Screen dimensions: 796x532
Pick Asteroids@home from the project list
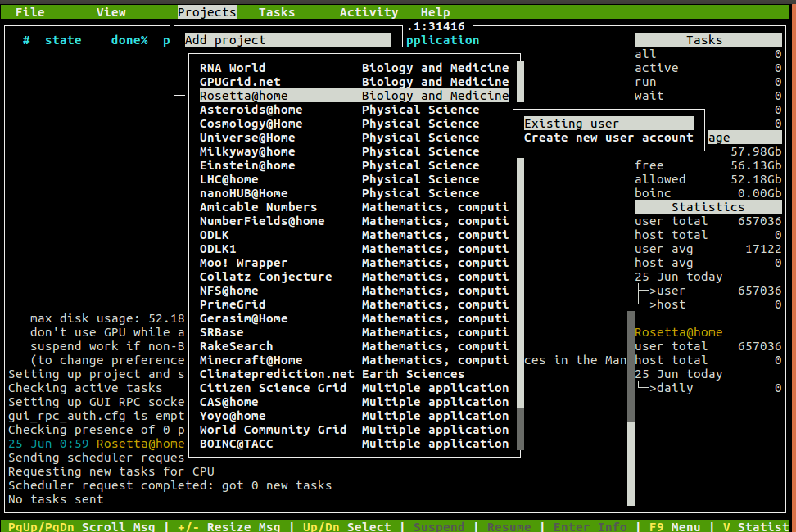coord(355,110)
